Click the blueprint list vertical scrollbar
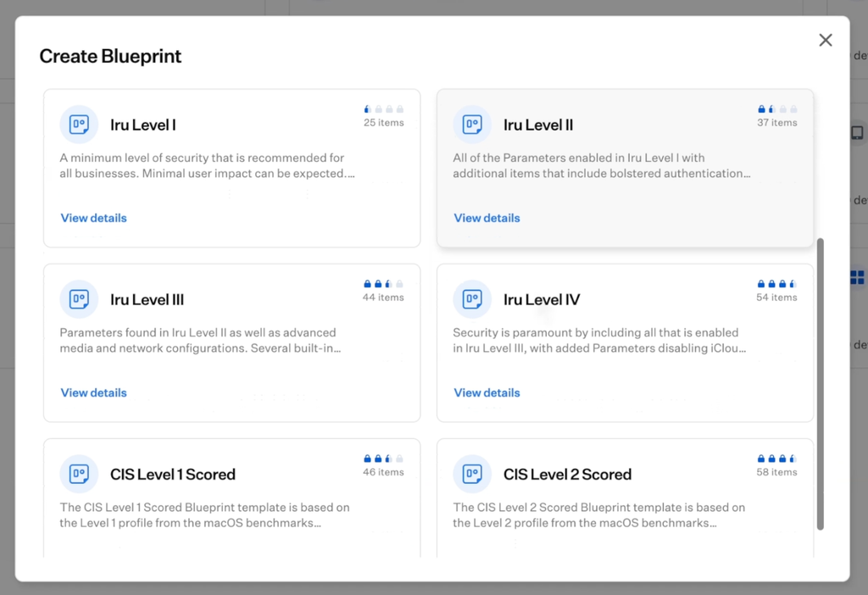 (x=821, y=384)
